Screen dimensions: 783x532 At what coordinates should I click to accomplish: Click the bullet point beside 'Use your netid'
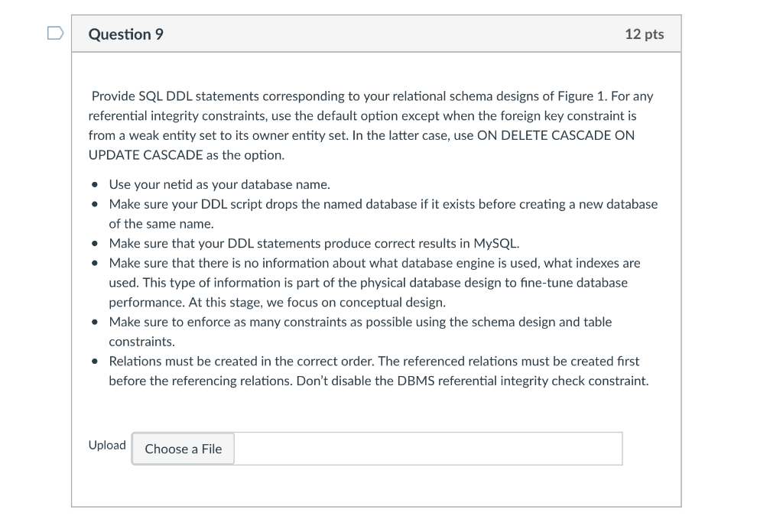pos(94,184)
